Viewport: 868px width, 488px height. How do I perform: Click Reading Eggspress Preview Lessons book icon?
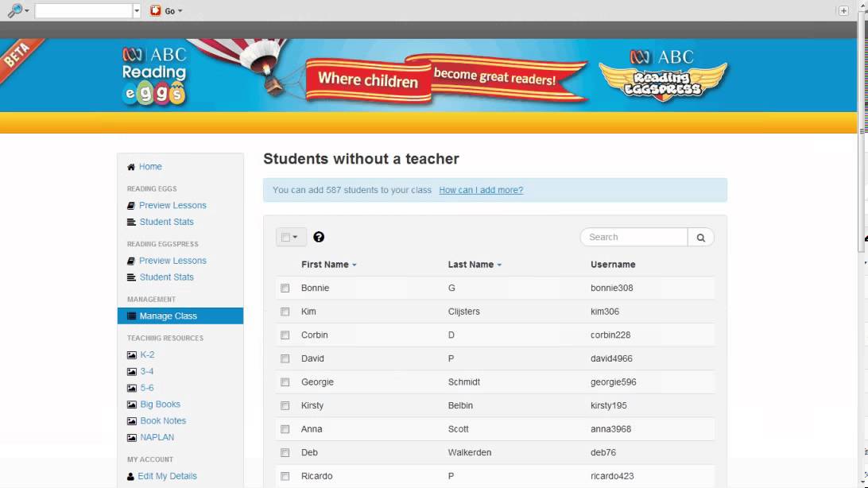click(131, 261)
